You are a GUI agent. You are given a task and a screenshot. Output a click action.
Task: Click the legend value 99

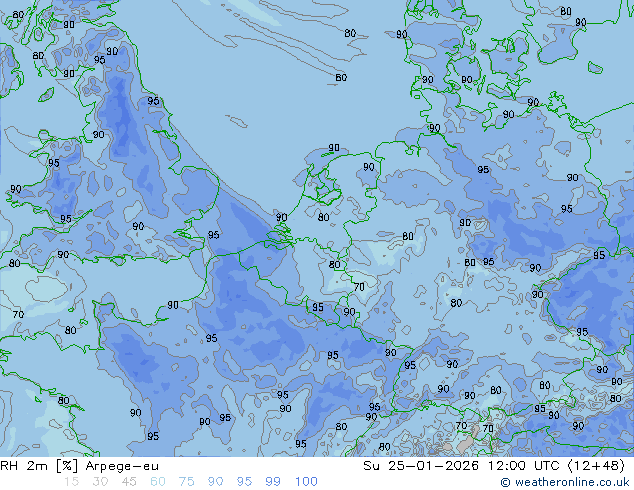(x=273, y=482)
